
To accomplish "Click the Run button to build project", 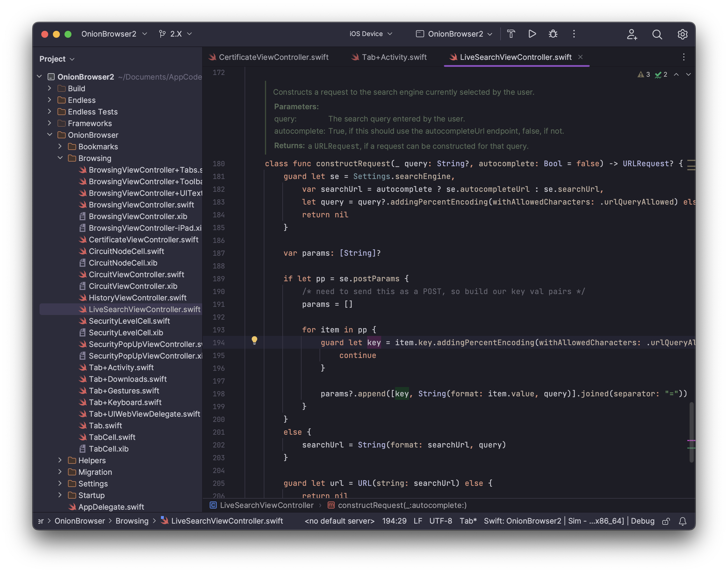I will [x=531, y=34].
